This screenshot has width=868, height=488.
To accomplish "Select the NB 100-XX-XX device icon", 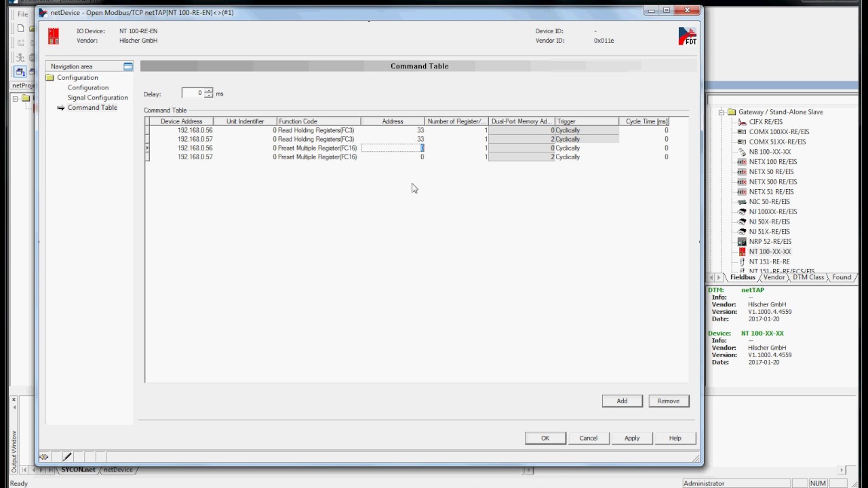I will click(x=742, y=152).
